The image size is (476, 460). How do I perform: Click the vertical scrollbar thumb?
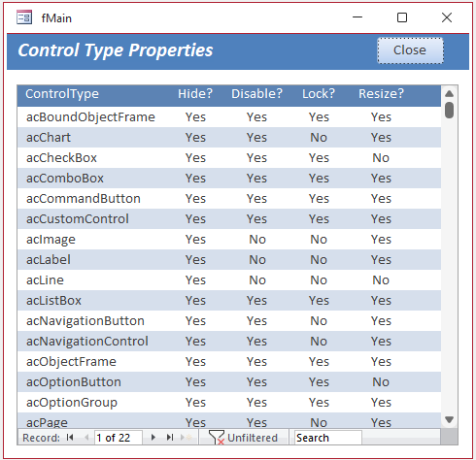(x=449, y=111)
